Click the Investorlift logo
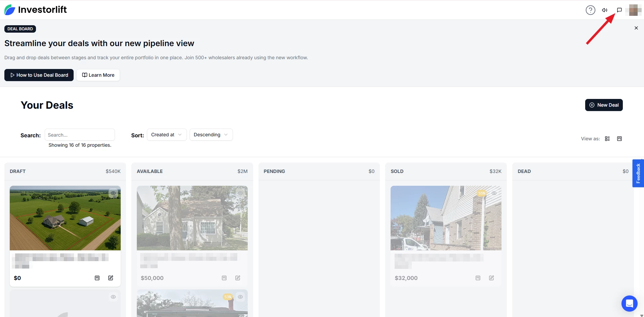 pos(36,10)
